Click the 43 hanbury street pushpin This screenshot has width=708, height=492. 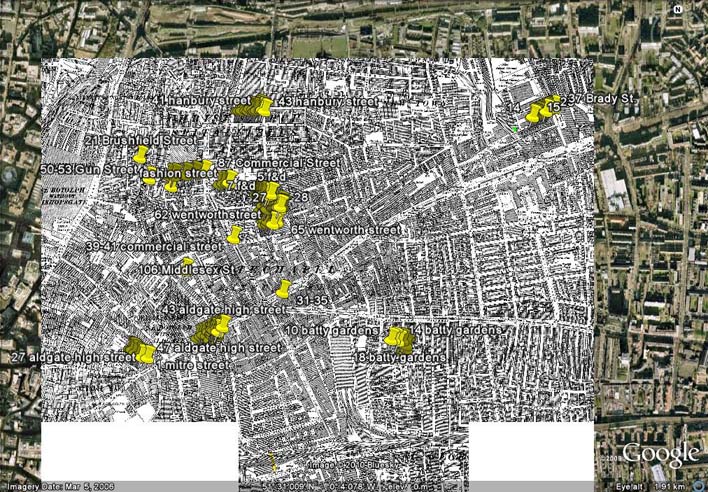pyautogui.click(x=264, y=105)
